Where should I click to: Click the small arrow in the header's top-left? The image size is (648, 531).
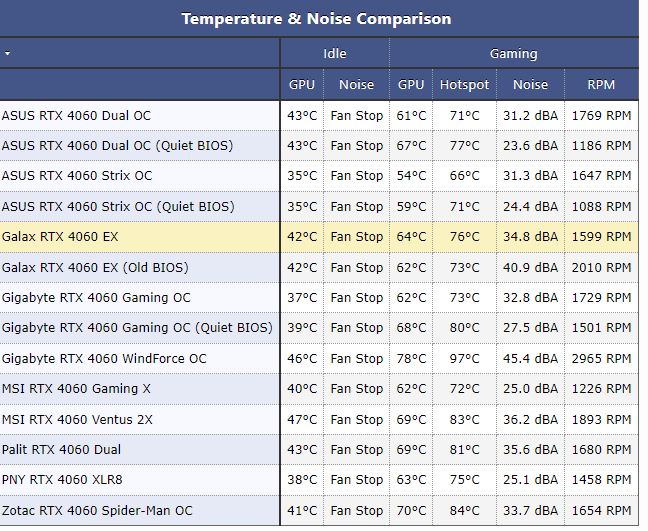[x=8, y=53]
